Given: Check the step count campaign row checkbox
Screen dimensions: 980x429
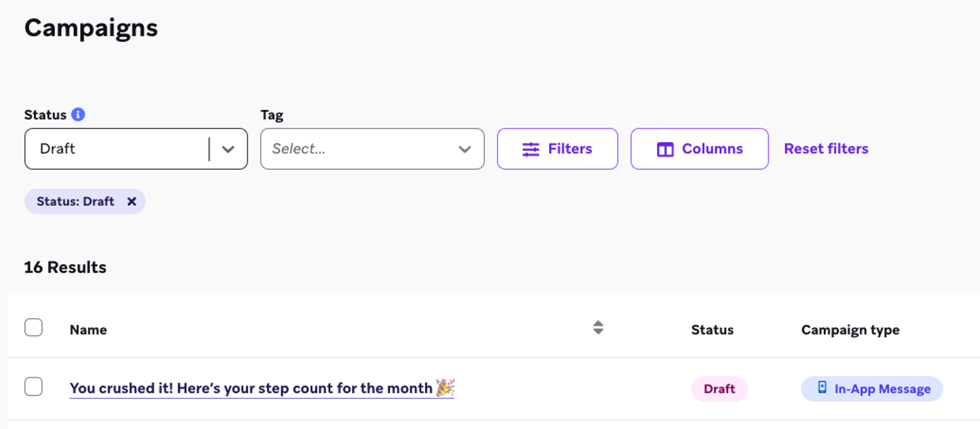Looking at the screenshot, I should click(33, 387).
